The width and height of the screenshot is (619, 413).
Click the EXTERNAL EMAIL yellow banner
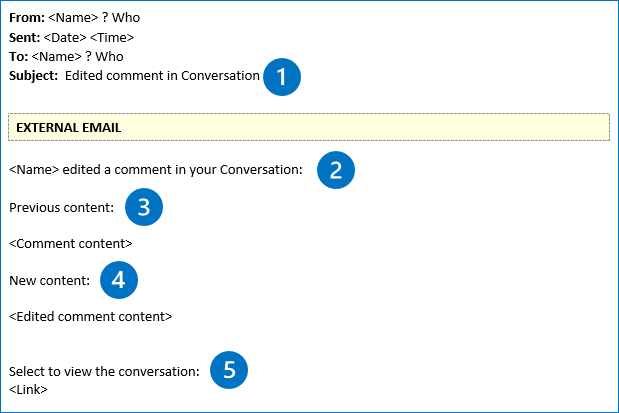pyautogui.click(x=308, y=127)
